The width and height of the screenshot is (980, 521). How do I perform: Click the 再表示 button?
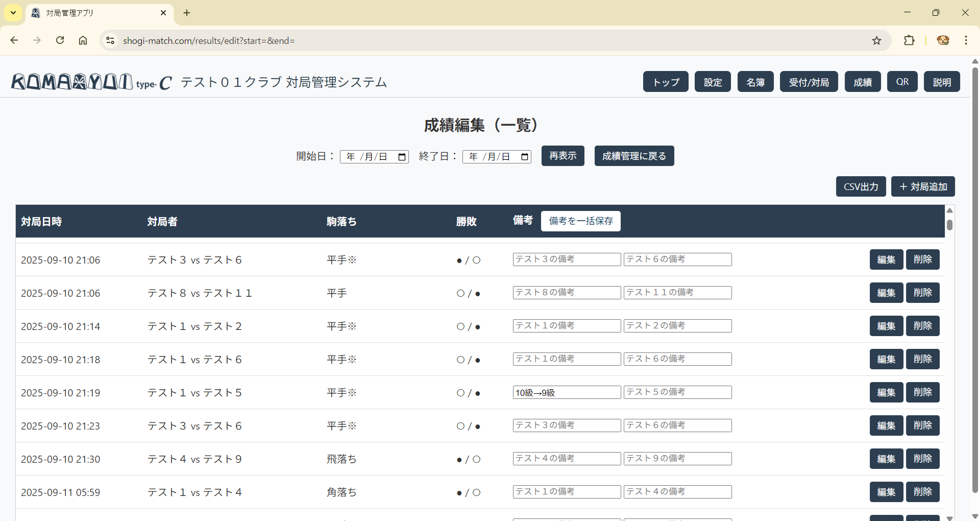562,156
